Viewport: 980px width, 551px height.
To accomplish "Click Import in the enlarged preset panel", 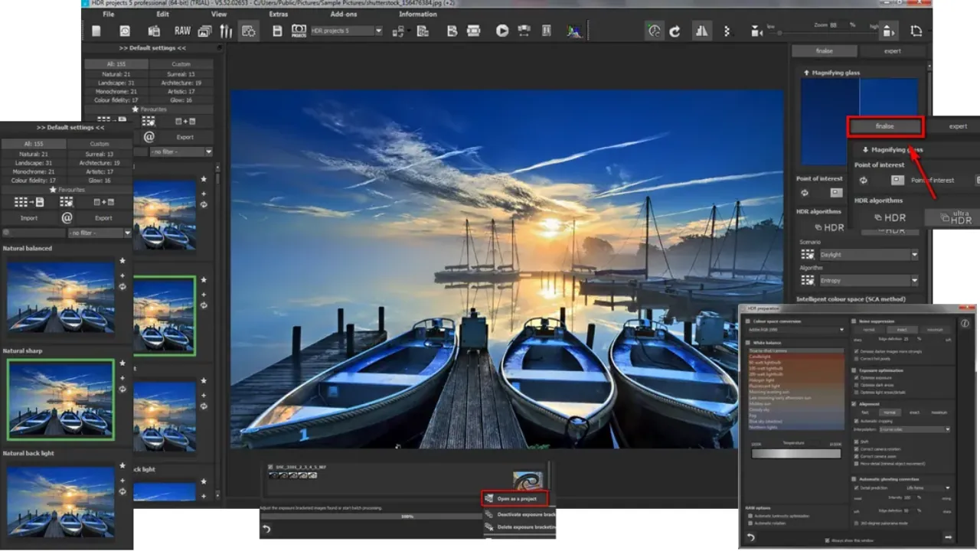I will [29, 218].
